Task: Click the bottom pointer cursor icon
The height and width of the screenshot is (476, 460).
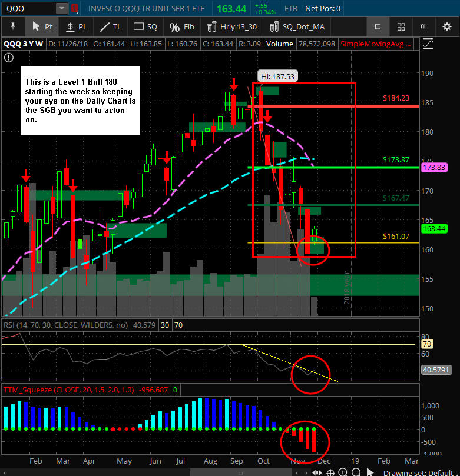Action: tap(370, 472)
